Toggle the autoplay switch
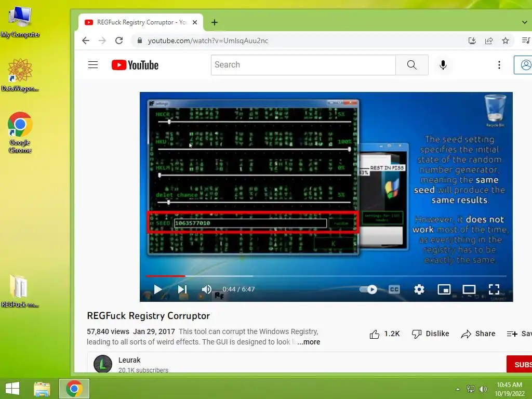 [368, 289]
